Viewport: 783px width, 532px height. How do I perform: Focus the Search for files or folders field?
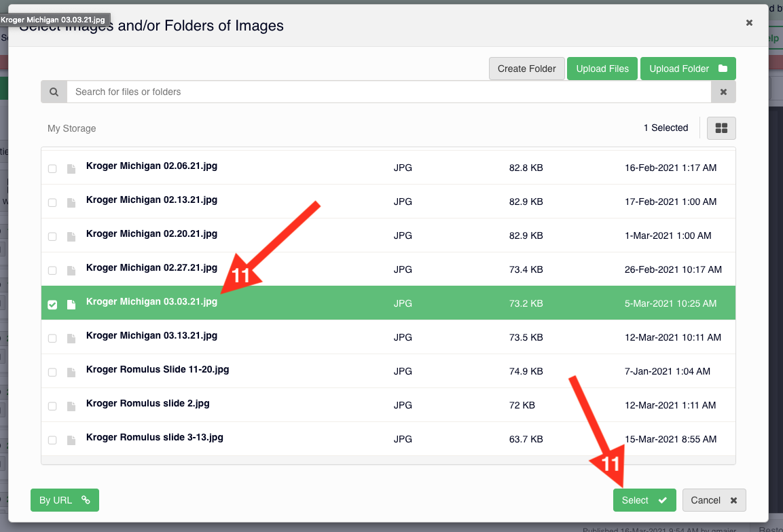[x=389, y=92]
